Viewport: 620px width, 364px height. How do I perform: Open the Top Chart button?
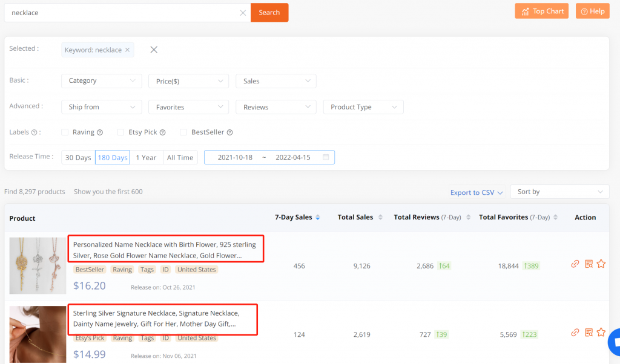(x=541, y=11)
